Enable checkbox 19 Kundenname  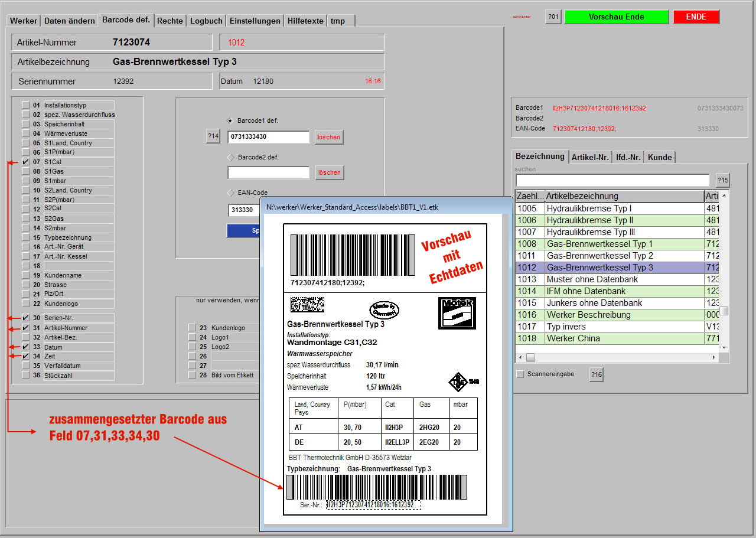coord(25,275)
